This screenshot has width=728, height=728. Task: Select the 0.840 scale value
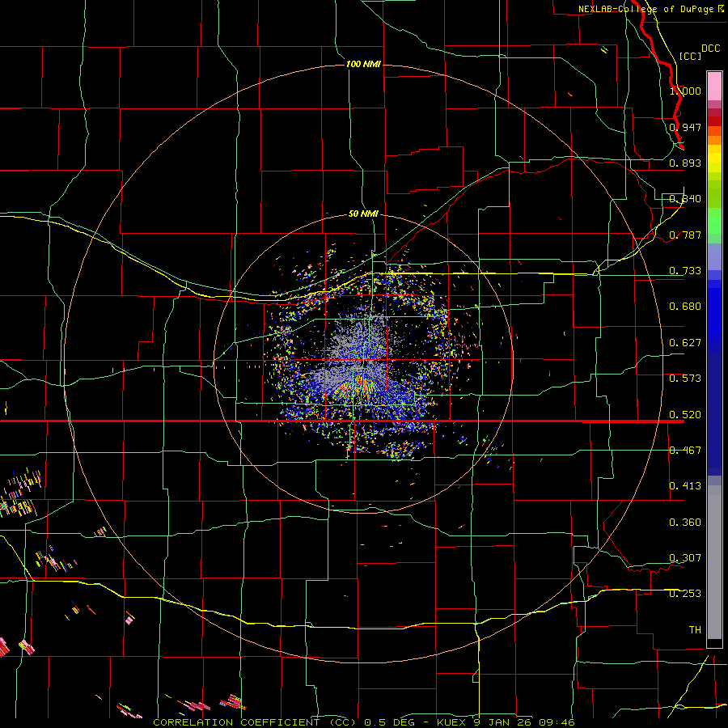coord(685,199)
